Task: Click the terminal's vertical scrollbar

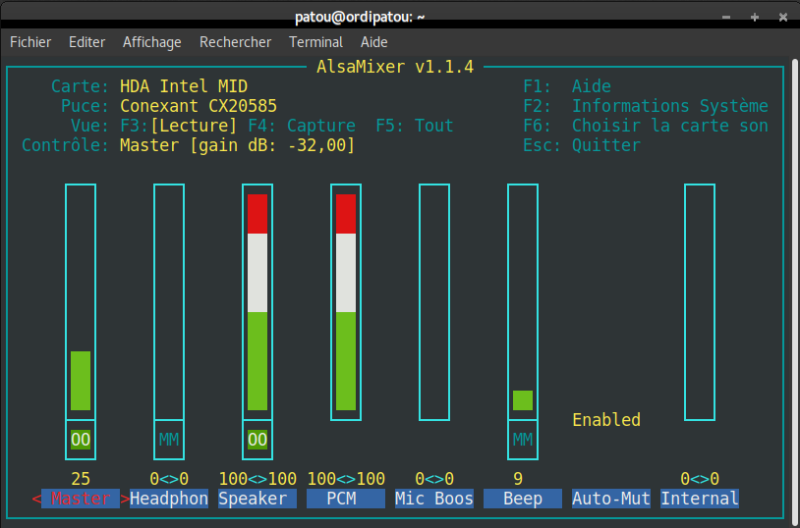Action: click(795, 291)
